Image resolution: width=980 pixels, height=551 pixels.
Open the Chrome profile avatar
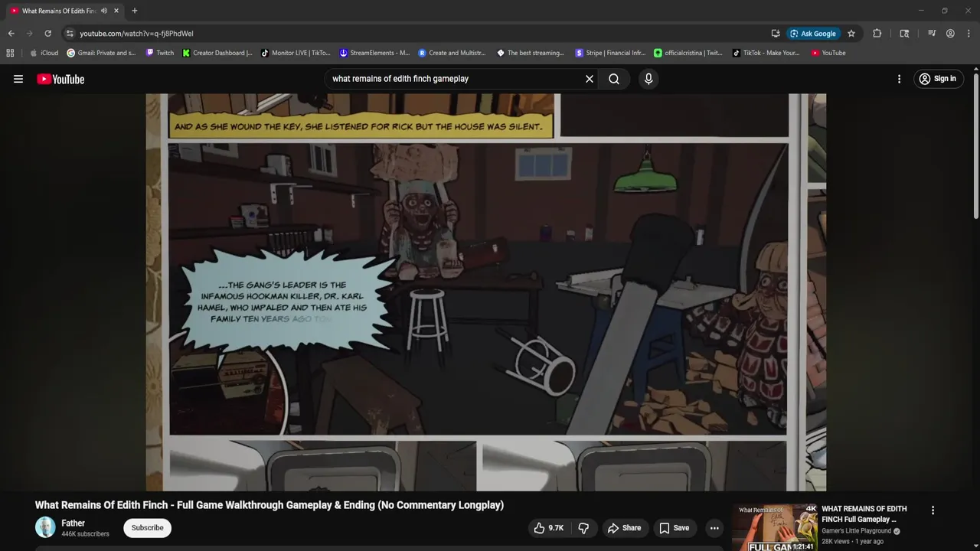950,34
